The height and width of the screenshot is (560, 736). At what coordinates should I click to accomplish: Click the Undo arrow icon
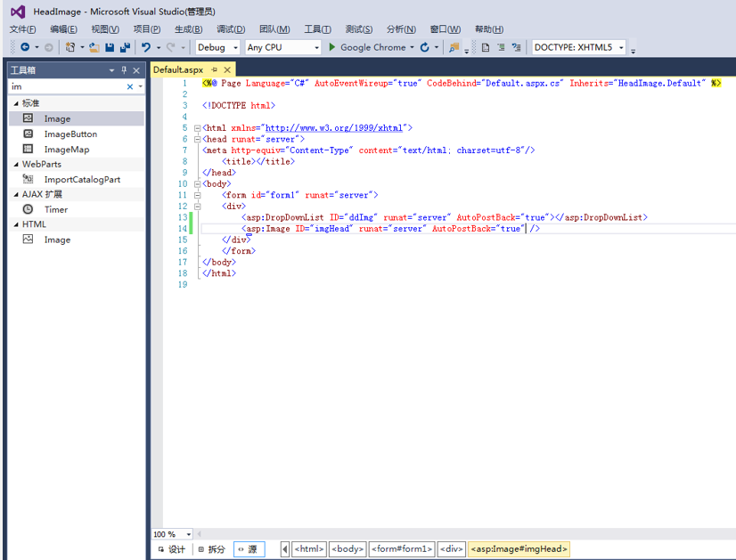[x=146, y=47]
